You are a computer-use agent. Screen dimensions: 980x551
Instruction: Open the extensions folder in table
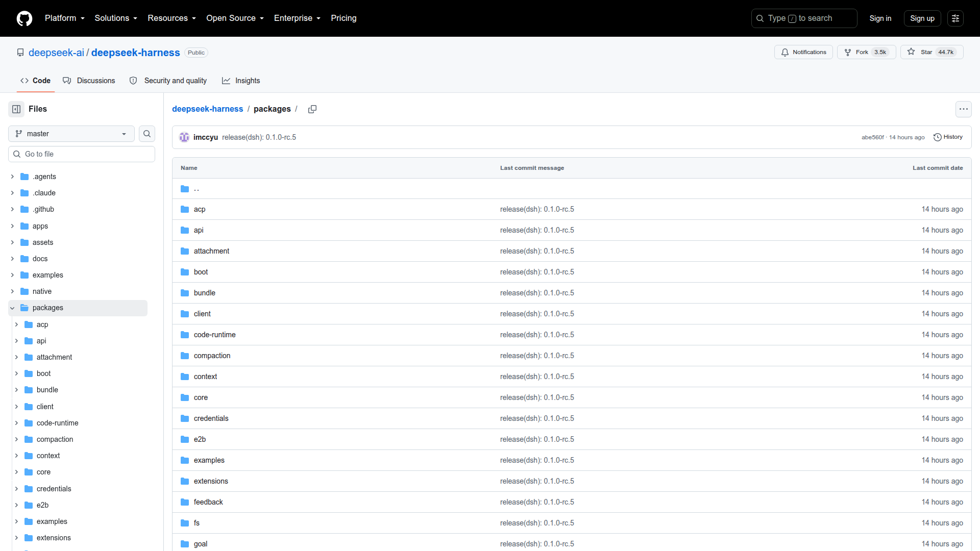211,481
